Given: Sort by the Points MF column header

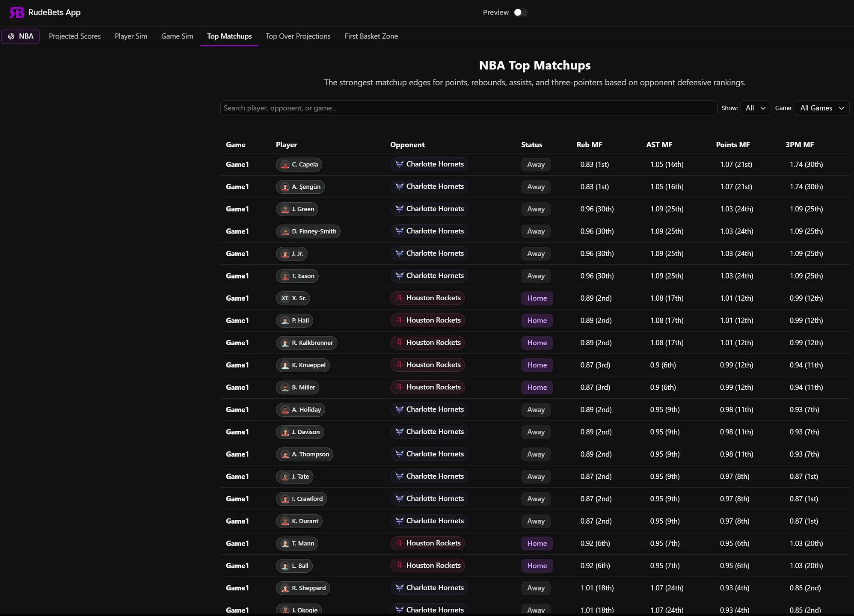Looking at the screenshot, I should click(733, 145).
